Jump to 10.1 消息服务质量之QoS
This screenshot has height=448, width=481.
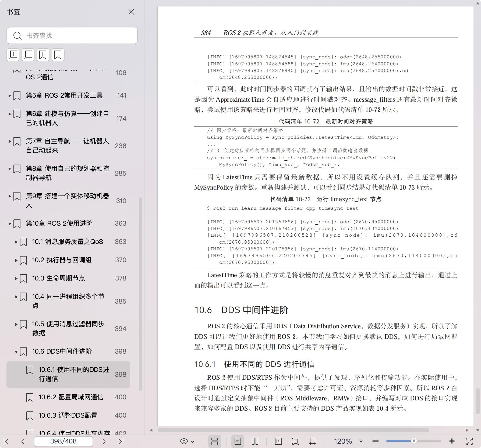tap(68, 242)
